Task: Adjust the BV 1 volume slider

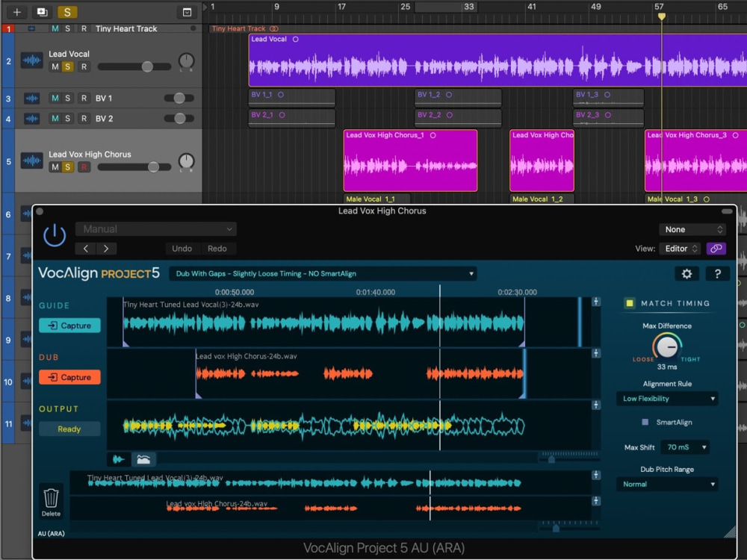Action: 179,98
